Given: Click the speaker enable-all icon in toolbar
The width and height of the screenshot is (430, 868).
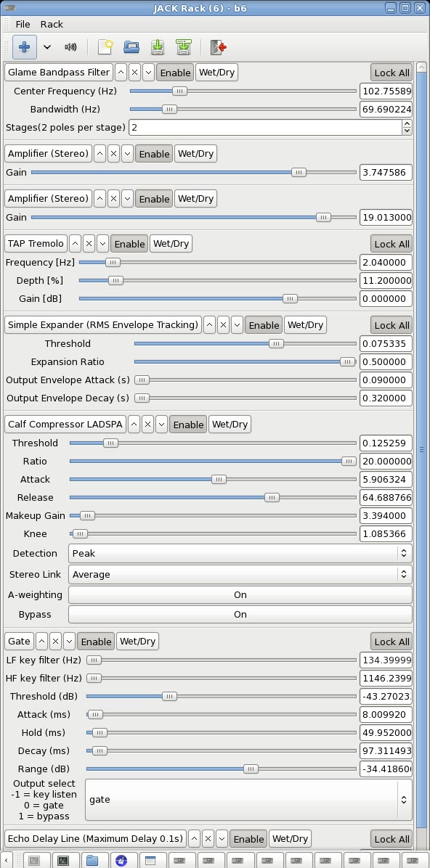Looking at the screenshot, I should click(70, 47).
